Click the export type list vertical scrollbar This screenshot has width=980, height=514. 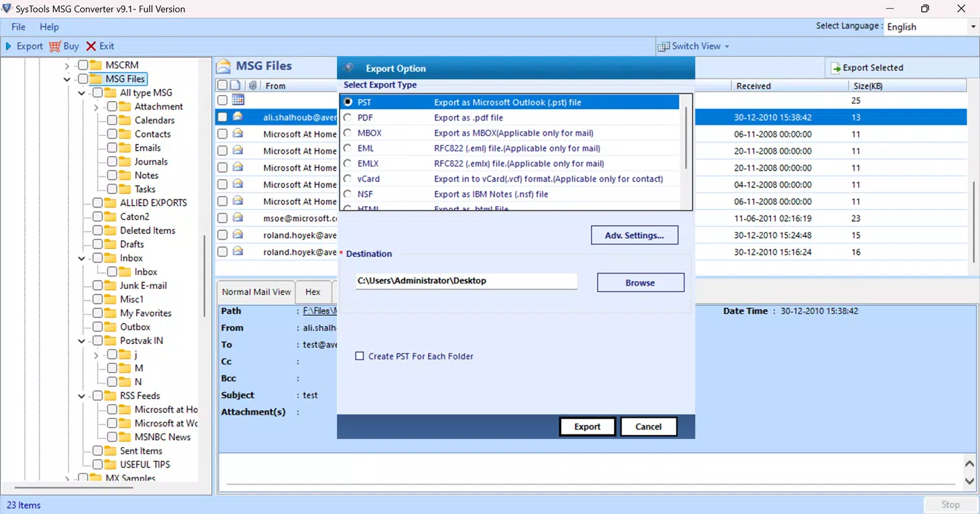pos(686,137)
